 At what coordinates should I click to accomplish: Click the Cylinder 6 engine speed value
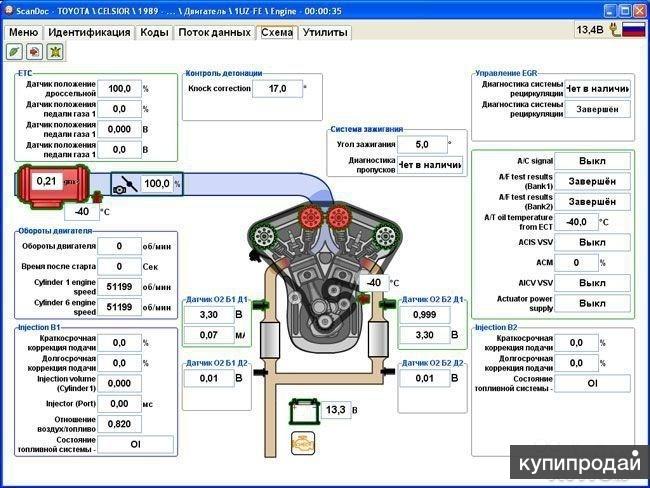(x=119, y=307)
